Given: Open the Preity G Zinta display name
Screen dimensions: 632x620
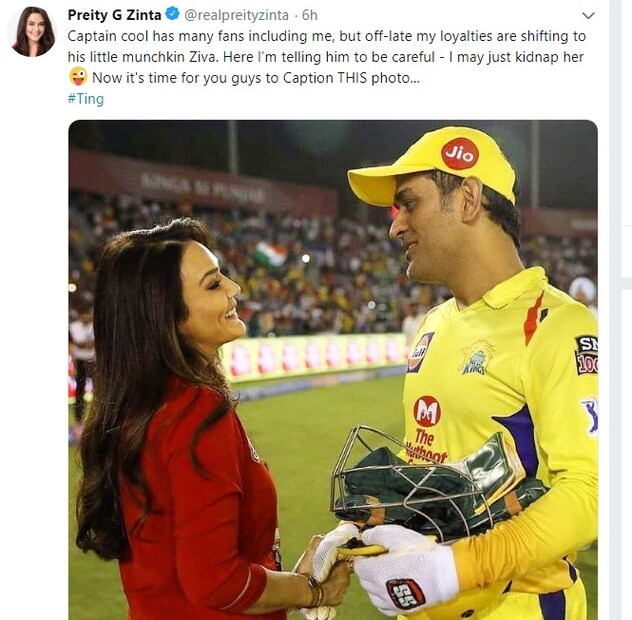Looking at the screenshot, I should coord(114,15).
